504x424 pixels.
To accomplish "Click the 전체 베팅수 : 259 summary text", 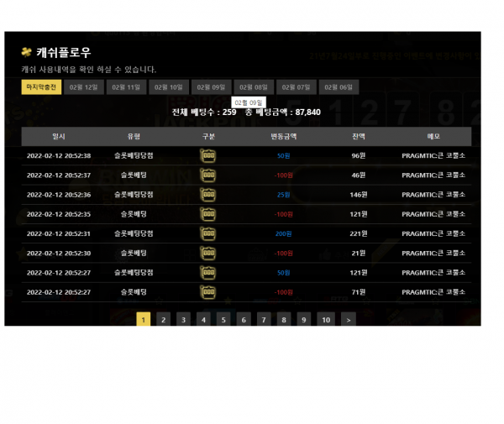I will tap(204, 113).
